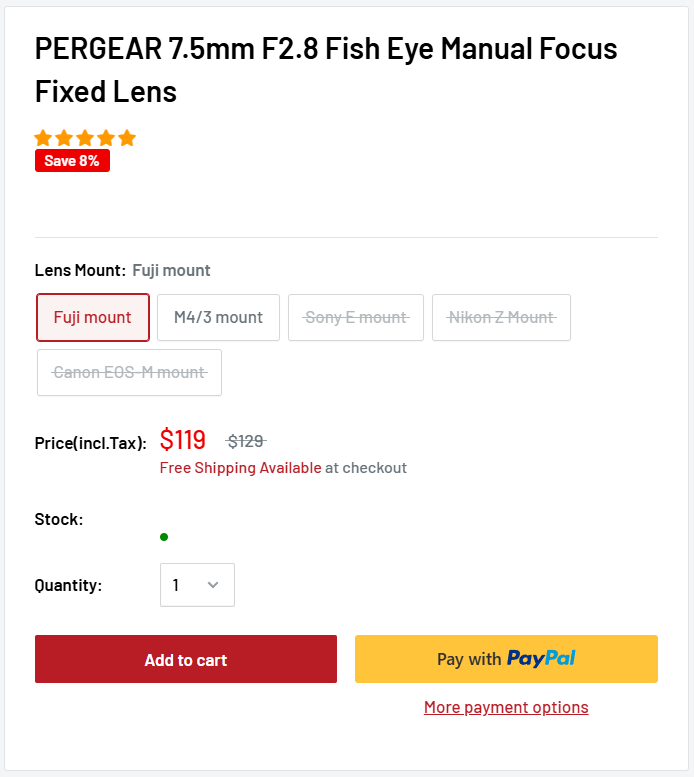
Task: Click the fourth rating star
Action: tap(106, 138)
